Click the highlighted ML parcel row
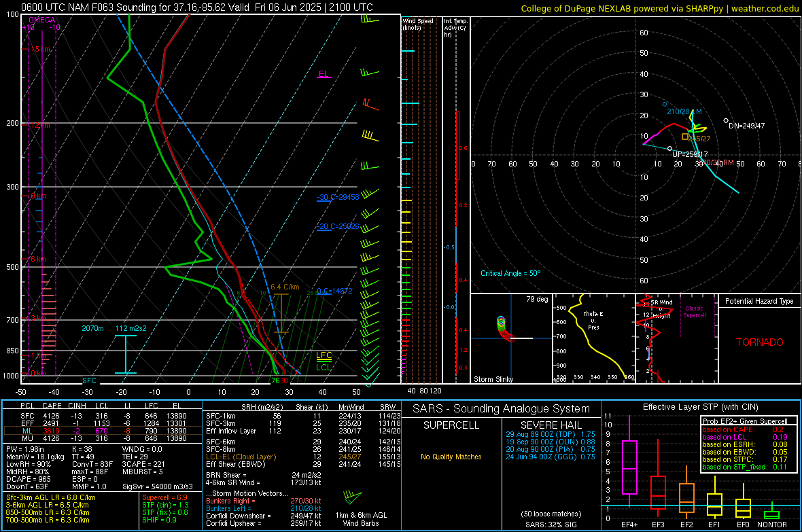 tap(103, 431)
